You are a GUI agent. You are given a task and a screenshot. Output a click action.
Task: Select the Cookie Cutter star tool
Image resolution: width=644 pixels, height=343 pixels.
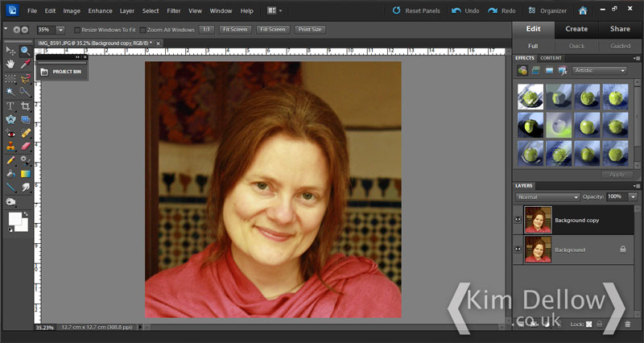click(10, 119)
